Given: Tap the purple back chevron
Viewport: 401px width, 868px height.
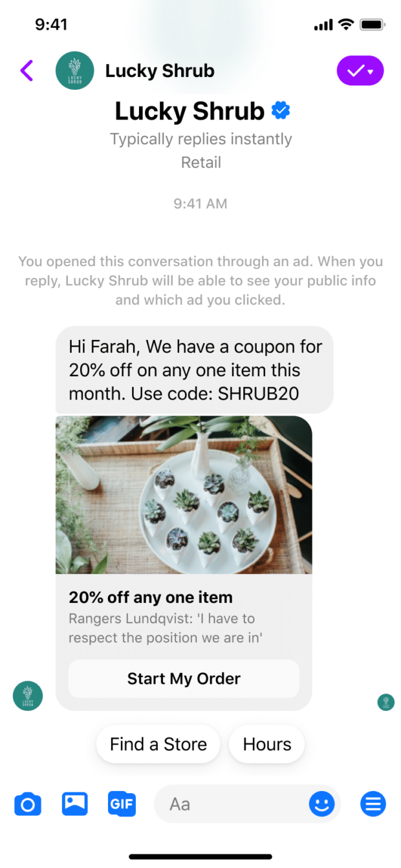Looking at the screenshot, I should (27, 70).
